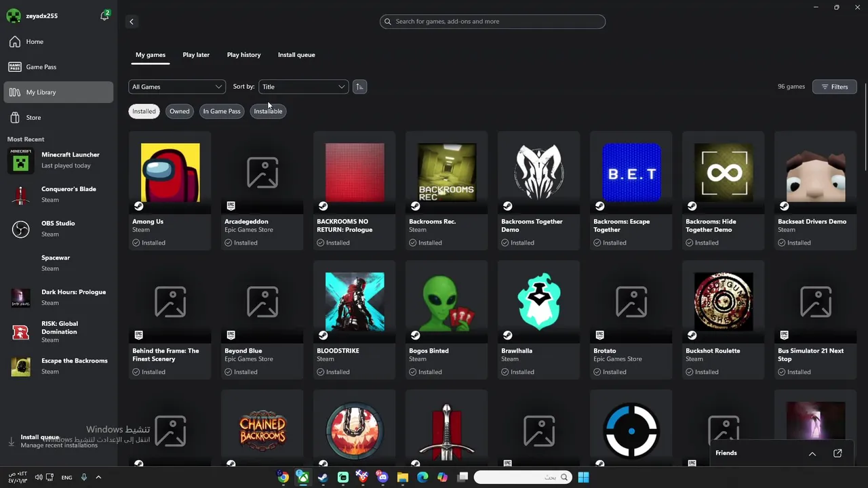
Task: Toggle the Owned filter chip
Action: [180, 111]
